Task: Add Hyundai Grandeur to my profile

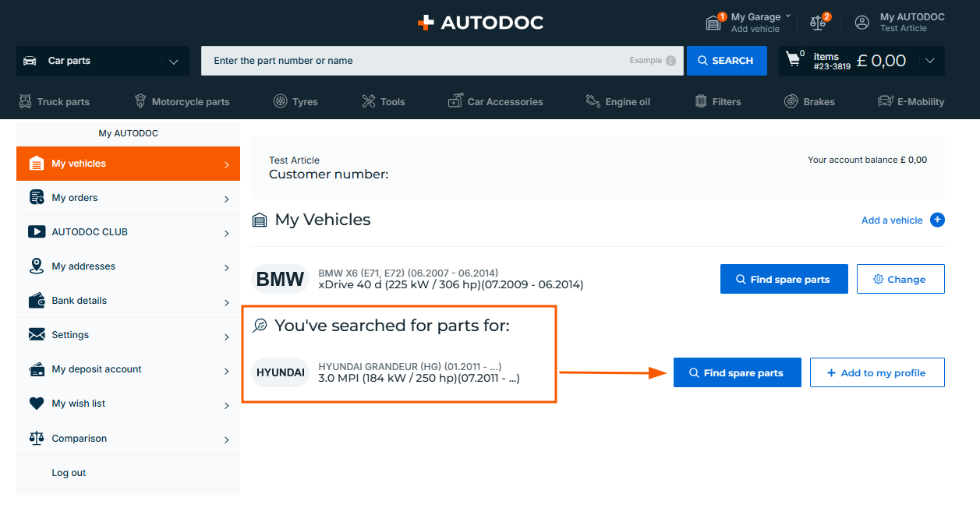Action: pyautogui.click(x=876, y=372)
